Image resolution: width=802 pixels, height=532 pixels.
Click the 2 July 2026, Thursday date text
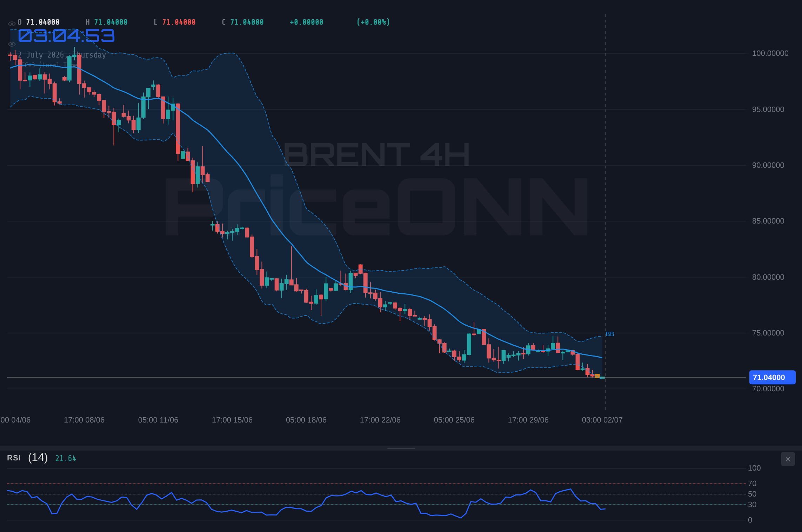62,55
